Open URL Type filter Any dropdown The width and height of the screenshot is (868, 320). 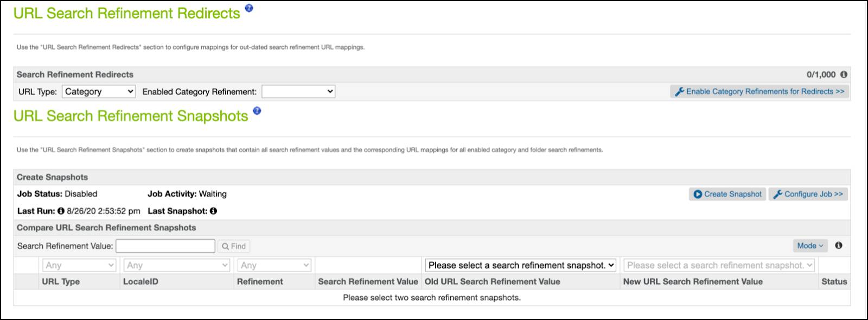click(79, 265)
